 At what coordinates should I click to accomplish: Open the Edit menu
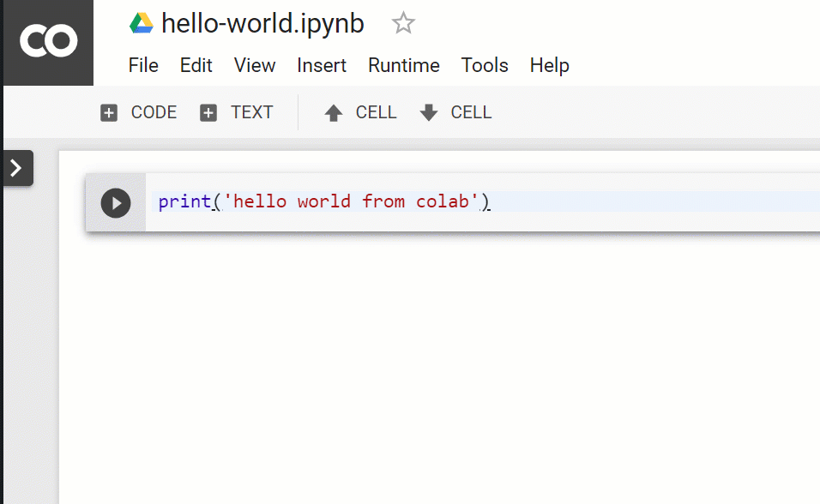point(196,65)
